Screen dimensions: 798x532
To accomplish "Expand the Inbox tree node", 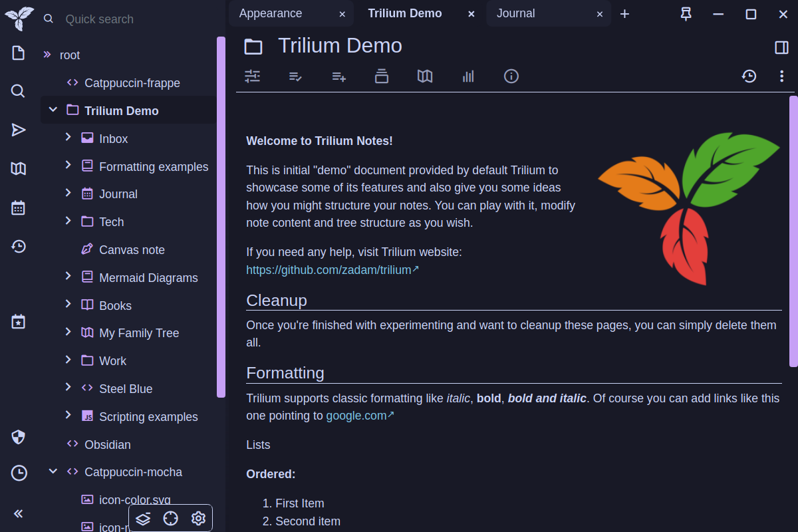I will pos(68,137).
